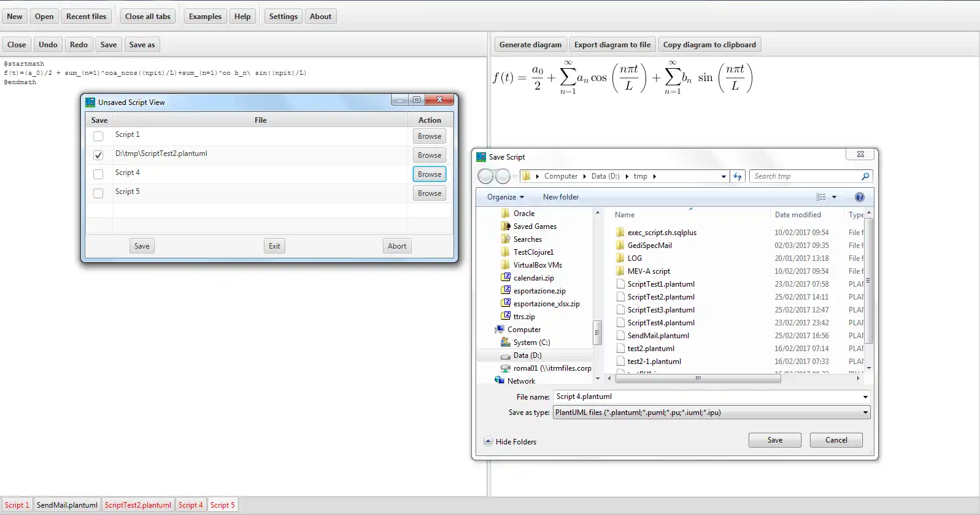This screenshot has width=980, height=515.
Task: Click the navigation tree vertical scrollbar
Action: (x=597, y=332)
